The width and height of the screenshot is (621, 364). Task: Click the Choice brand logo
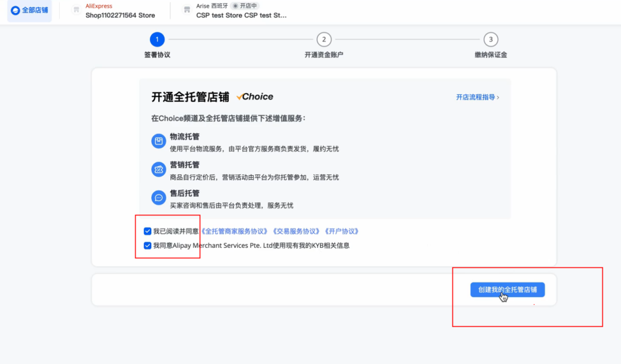click(x=254, y=96)
